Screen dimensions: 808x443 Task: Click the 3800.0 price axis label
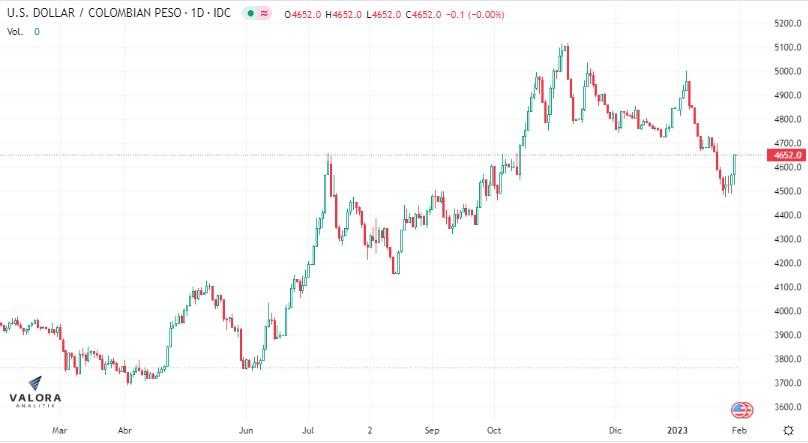click(787, 359)
